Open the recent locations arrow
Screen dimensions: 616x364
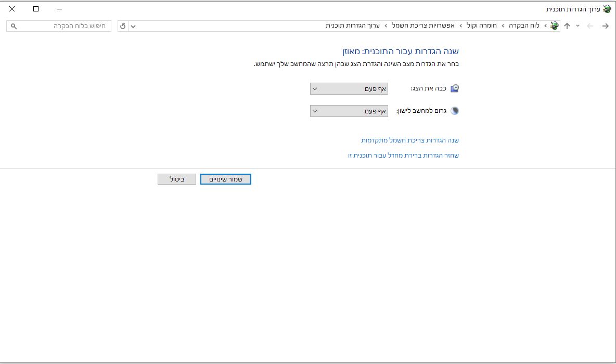tap(577, 26)
